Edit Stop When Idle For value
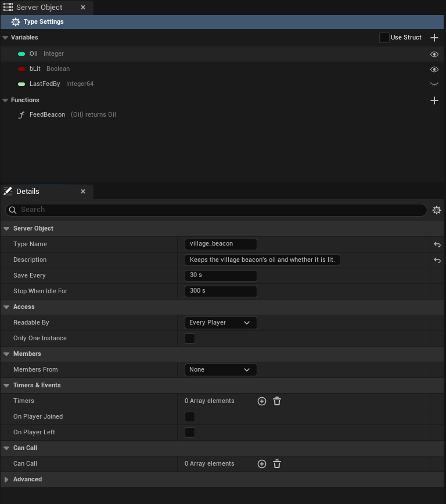 [221, 291]
